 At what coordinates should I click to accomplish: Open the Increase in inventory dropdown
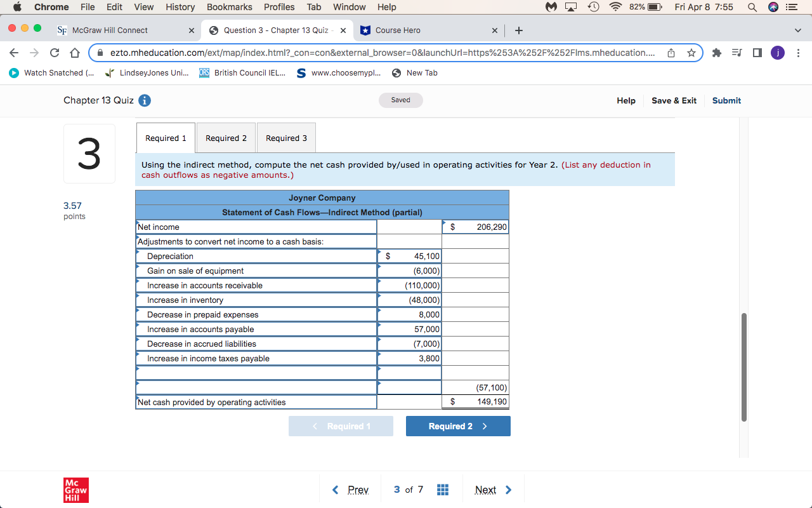[x=256, y=300]
